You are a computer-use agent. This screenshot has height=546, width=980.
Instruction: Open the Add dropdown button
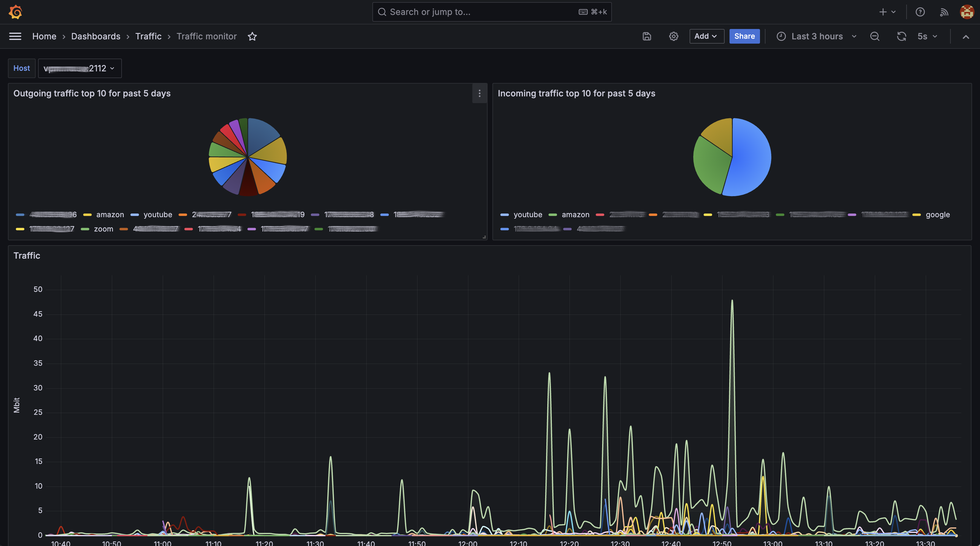point(706,36)
